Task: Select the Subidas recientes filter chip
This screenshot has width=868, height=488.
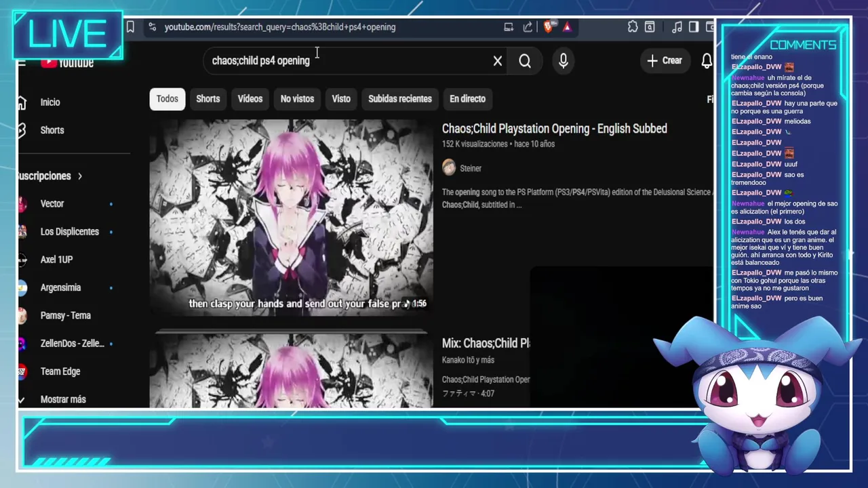Action: tap(400, 99)
